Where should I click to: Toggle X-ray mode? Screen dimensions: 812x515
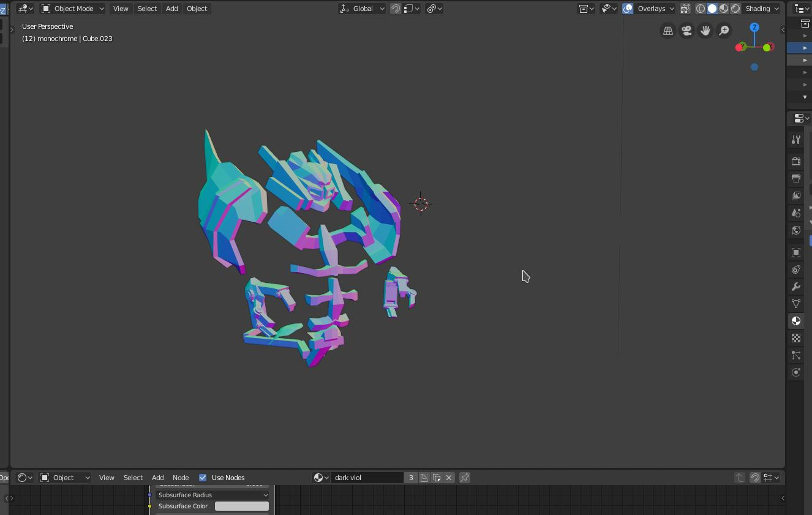(x=685, y=9)
